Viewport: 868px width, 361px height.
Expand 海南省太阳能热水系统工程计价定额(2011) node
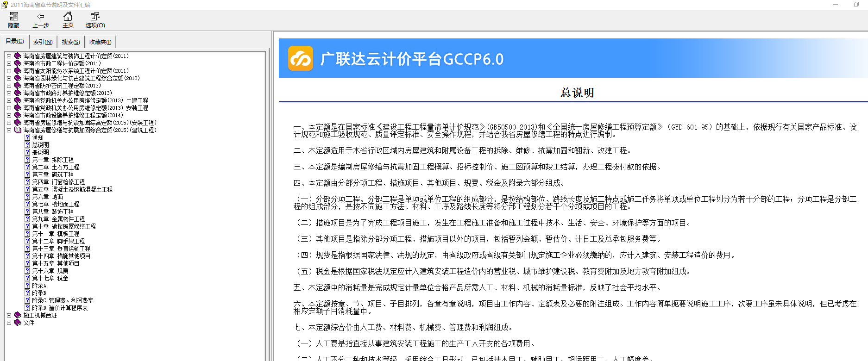9,71
